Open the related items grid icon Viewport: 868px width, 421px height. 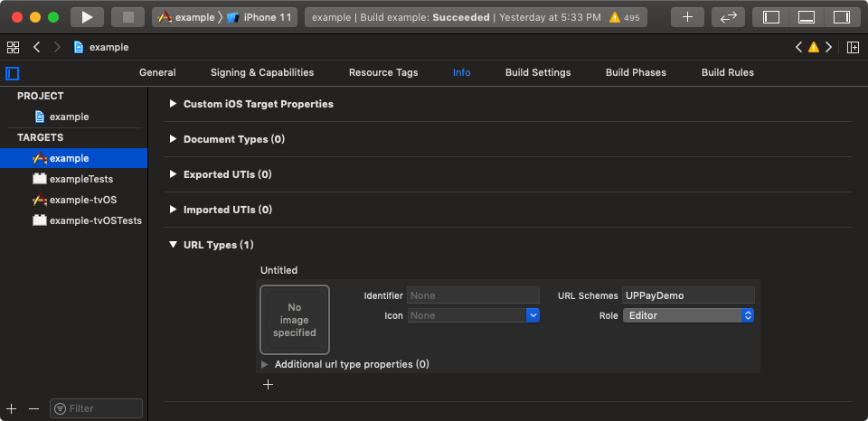(x=13, y=47)
